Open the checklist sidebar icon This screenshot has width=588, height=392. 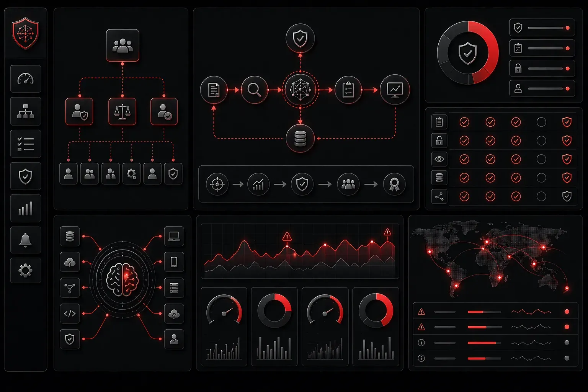click(x=26, y=144)
